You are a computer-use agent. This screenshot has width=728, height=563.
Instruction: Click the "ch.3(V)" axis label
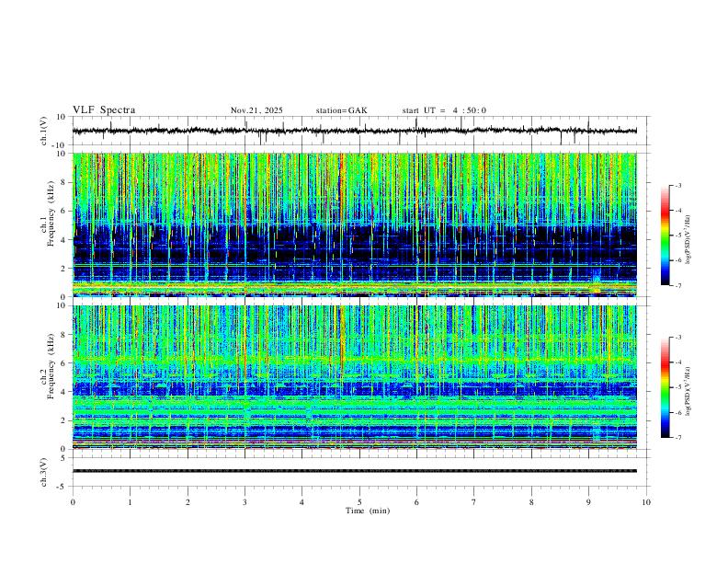44,472
